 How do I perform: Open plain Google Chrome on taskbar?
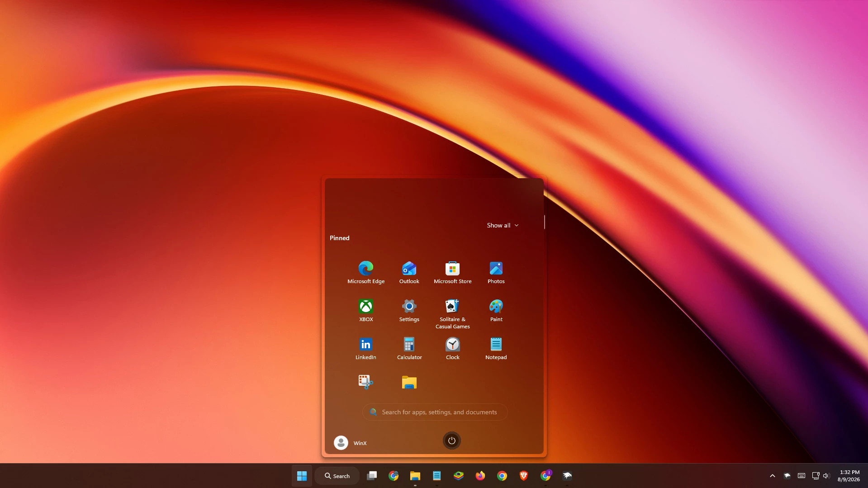502,476
